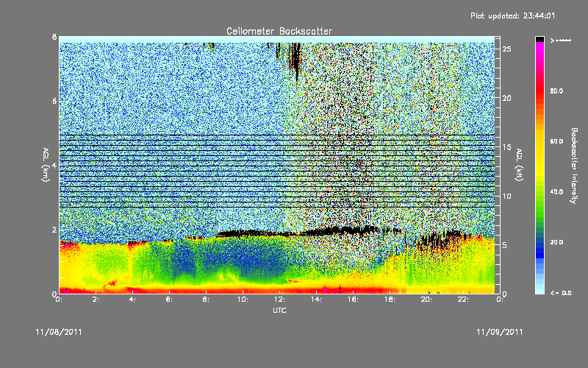
Task: Click the 25 kft tick on right axis
Action: (506, 49)
